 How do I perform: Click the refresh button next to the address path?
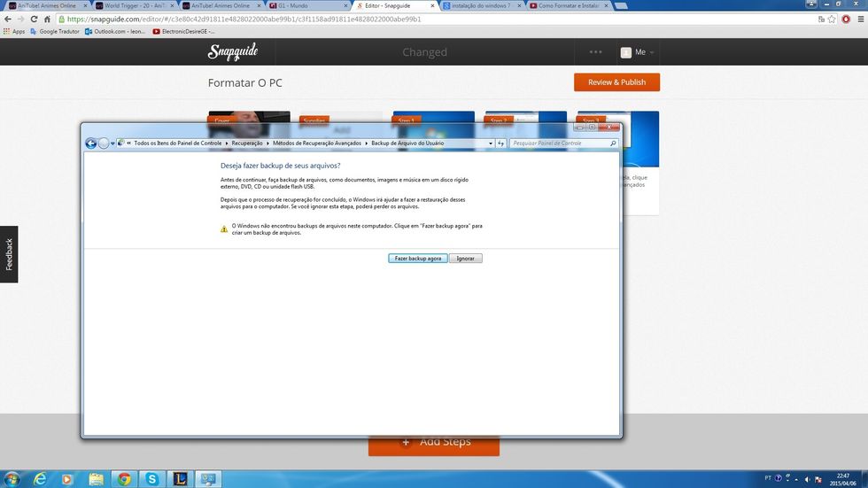coord(500,143)
